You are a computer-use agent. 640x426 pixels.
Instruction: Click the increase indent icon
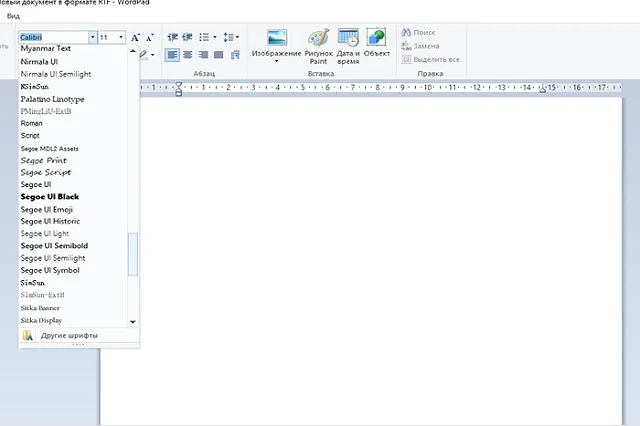(x=186, y=37)
